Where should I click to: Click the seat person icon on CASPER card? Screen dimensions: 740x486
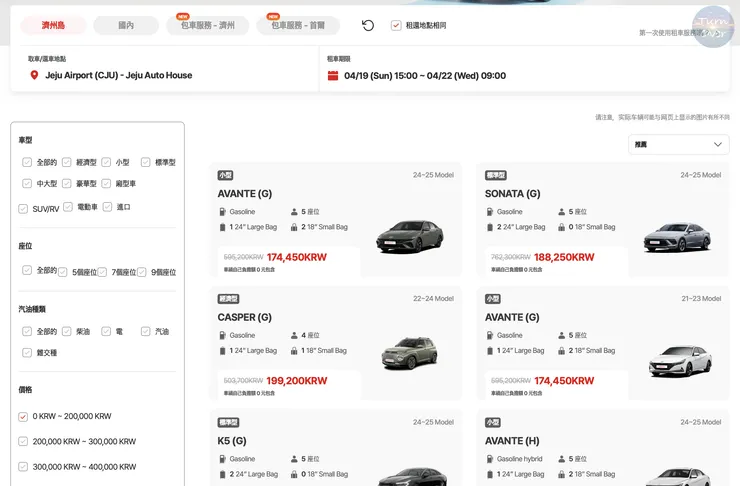pyautogui.click(x=294, y=335)
